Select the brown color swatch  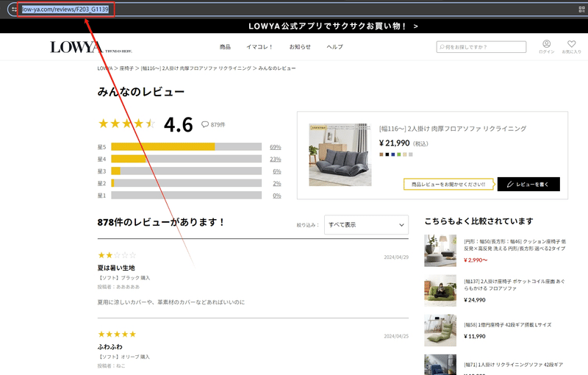(381, 154)
